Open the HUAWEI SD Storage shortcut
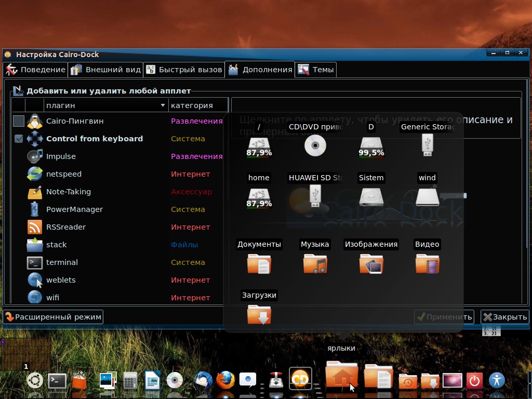Screen dimensions: 532x399 pos(315,196)
